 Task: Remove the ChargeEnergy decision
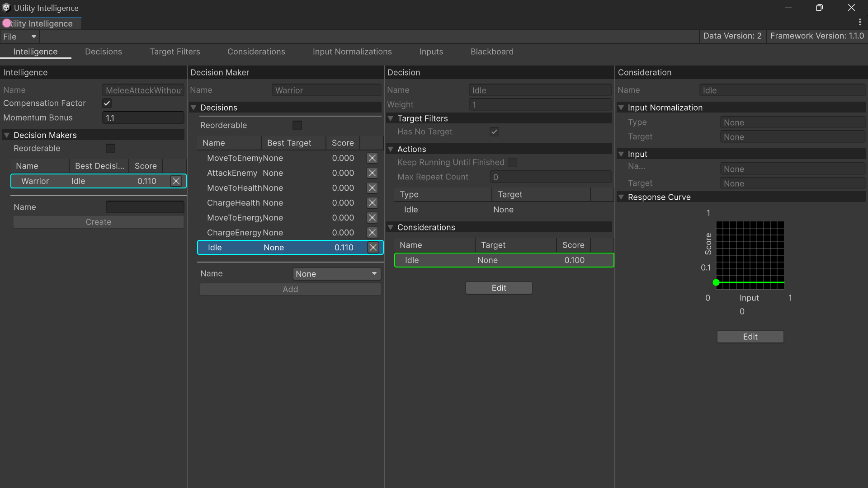click(x=372, y=233)
